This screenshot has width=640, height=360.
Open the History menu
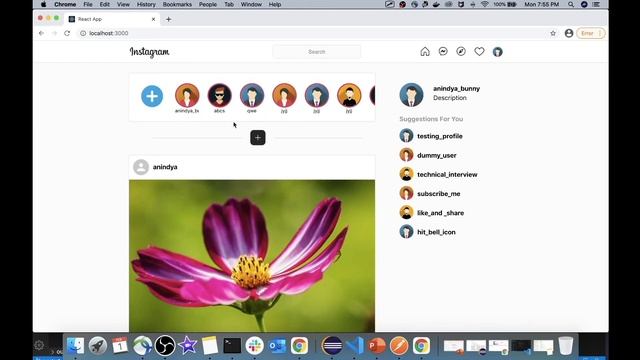[x=146, y=4]
